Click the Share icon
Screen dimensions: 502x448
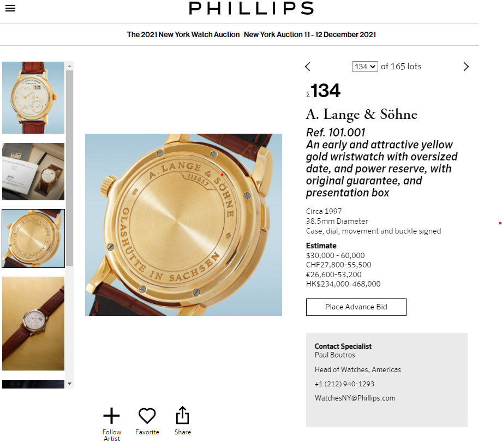(x=182, y=416)
